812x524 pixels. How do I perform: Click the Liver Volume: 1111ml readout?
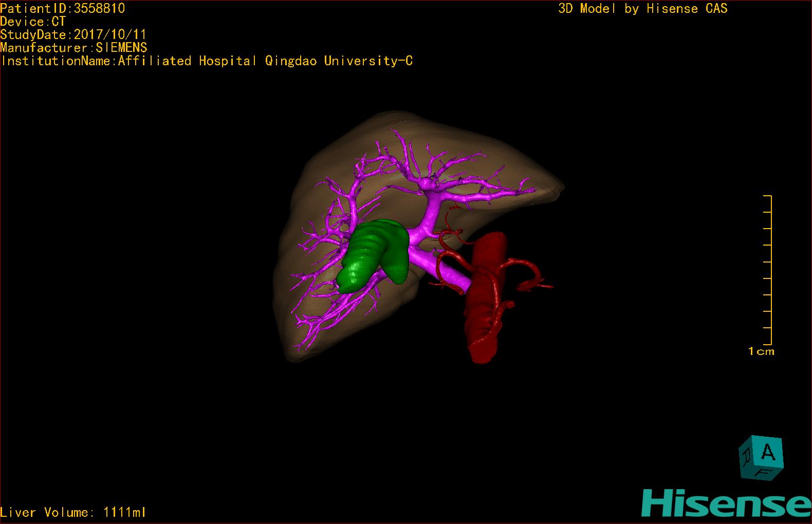(x=73, y=512)
